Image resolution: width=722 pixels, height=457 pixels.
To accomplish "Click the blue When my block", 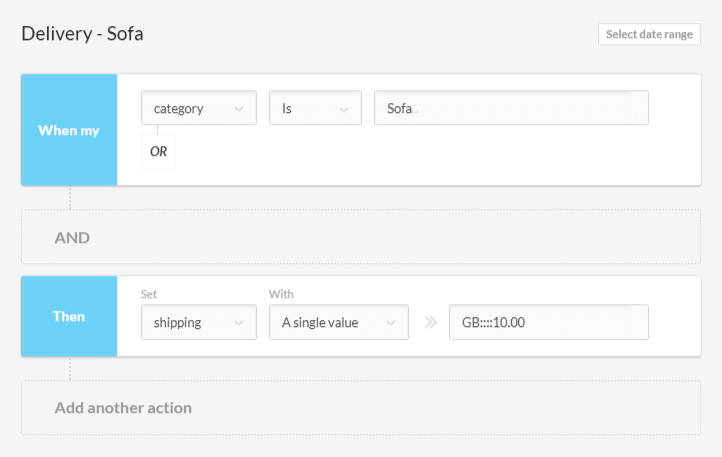I will [69, 130].
